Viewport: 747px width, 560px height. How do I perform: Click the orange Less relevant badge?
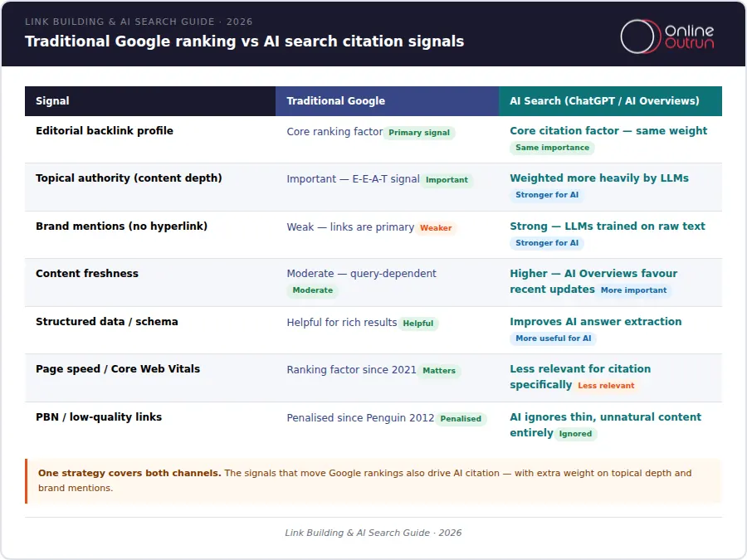[x=606, y=386]
